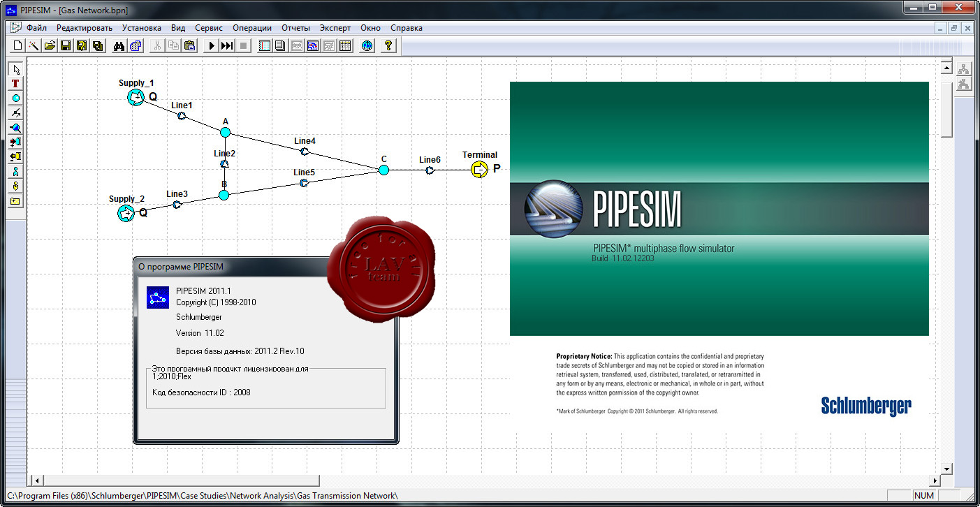Image resolution: width=980 pixels, height=507 pixels.
Task: Click the binoculars Find icon
Action: point(119,45)
